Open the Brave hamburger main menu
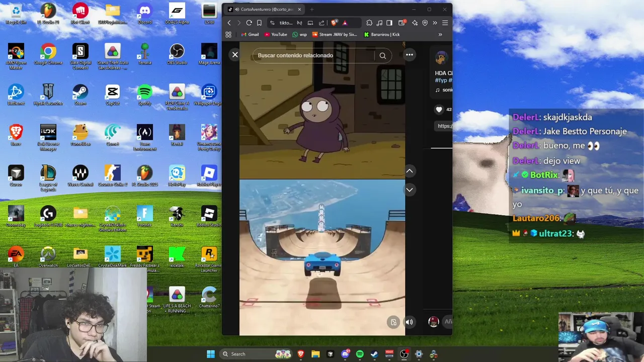This screenshot has height=362, width=644. pos(445,23)
